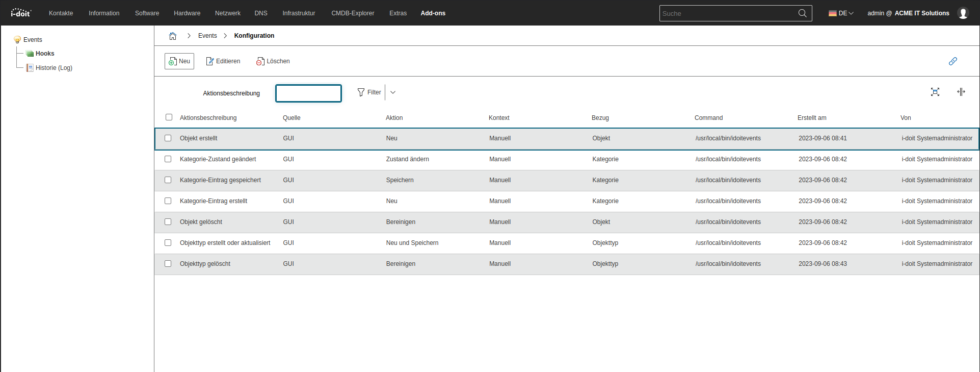Go to home via house icon
The image size is (980, 372).
click(x=173, y=36)
